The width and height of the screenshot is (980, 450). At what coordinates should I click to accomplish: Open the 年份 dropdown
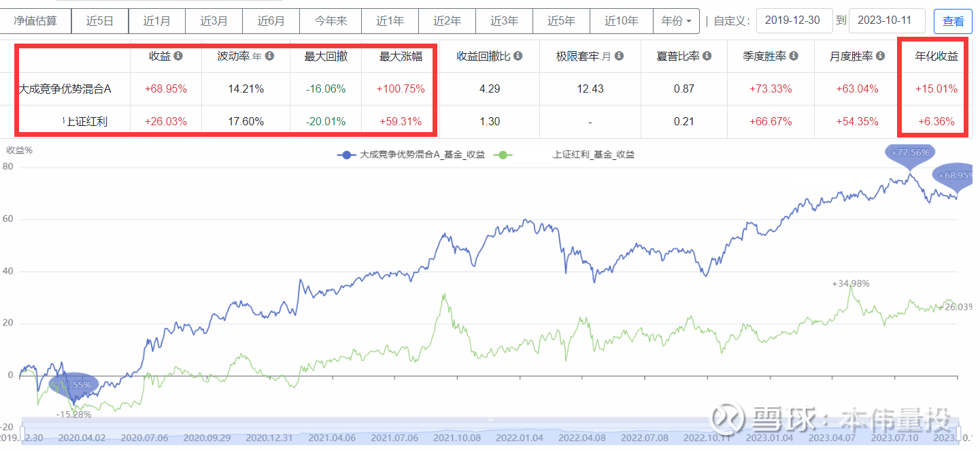point(676,21)
